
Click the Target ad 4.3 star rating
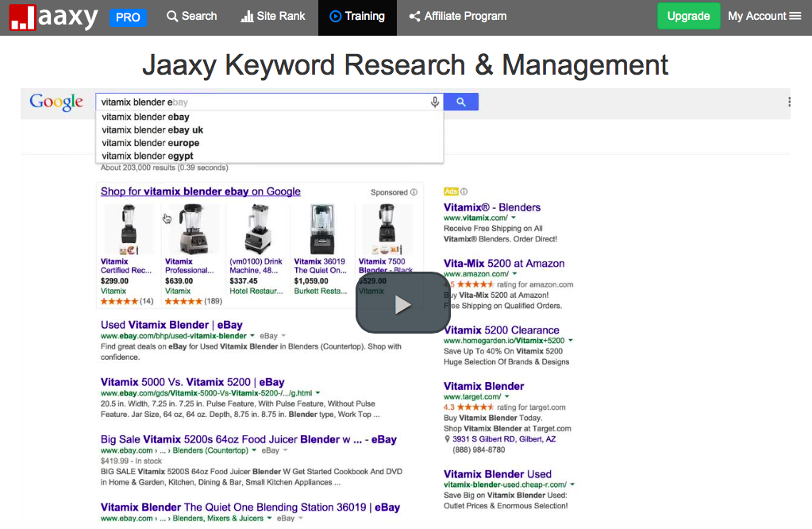tap(475, 407)
